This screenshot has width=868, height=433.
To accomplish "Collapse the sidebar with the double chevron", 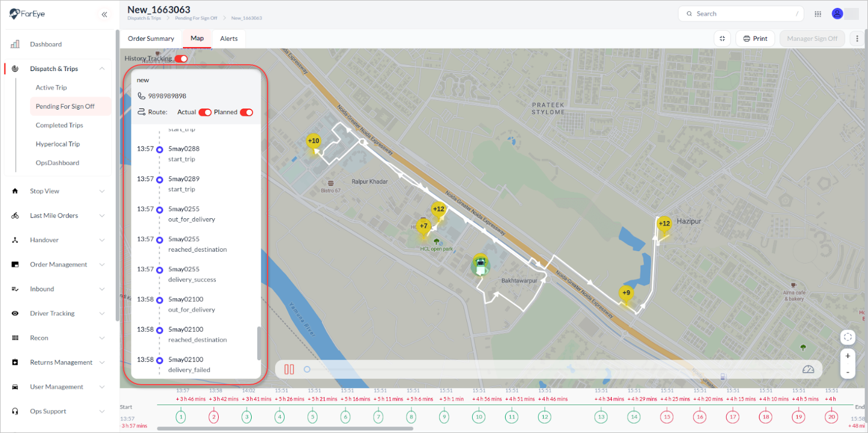I will coord(104,14).
